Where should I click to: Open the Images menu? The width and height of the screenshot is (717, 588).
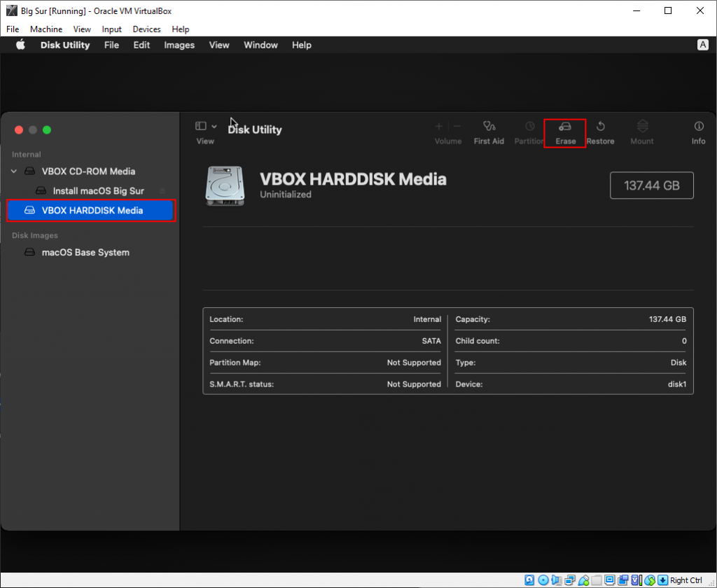click(179, 45)
